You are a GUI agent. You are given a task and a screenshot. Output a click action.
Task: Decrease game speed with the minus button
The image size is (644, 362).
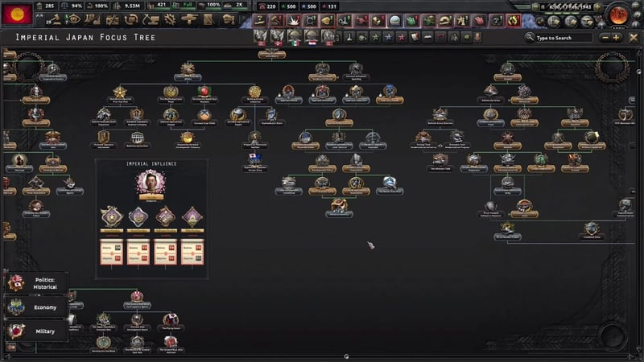click(535, 6)
